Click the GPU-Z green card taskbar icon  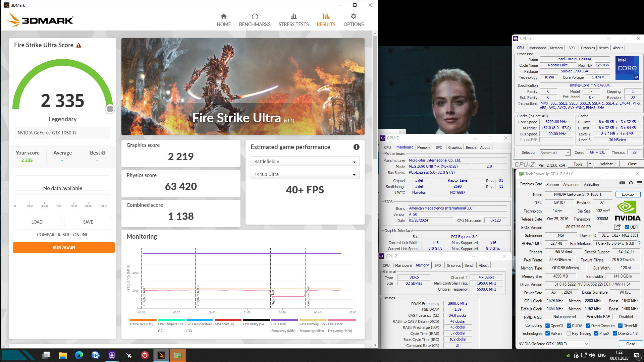[x=178, y=355]
